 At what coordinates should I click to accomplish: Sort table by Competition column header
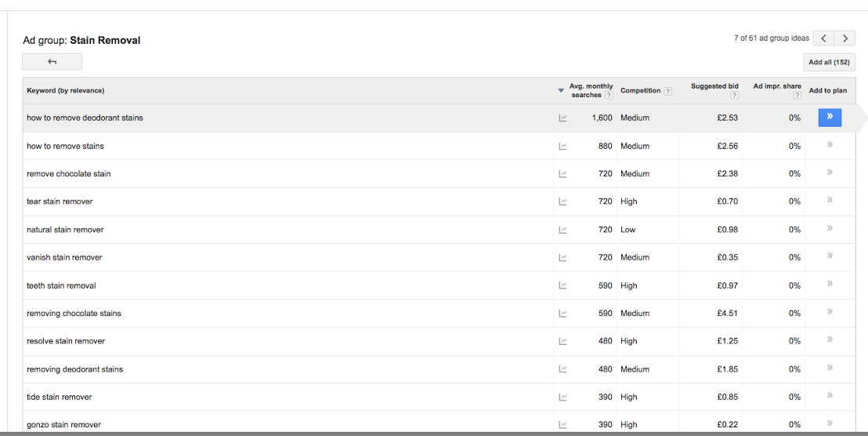[640, 91]
